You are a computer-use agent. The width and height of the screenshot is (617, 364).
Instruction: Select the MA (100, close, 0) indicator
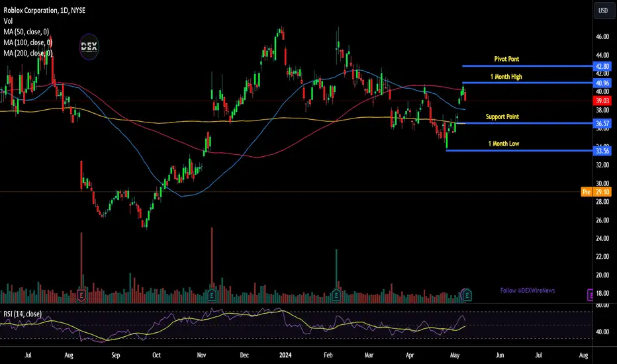(x=28, y=42)
